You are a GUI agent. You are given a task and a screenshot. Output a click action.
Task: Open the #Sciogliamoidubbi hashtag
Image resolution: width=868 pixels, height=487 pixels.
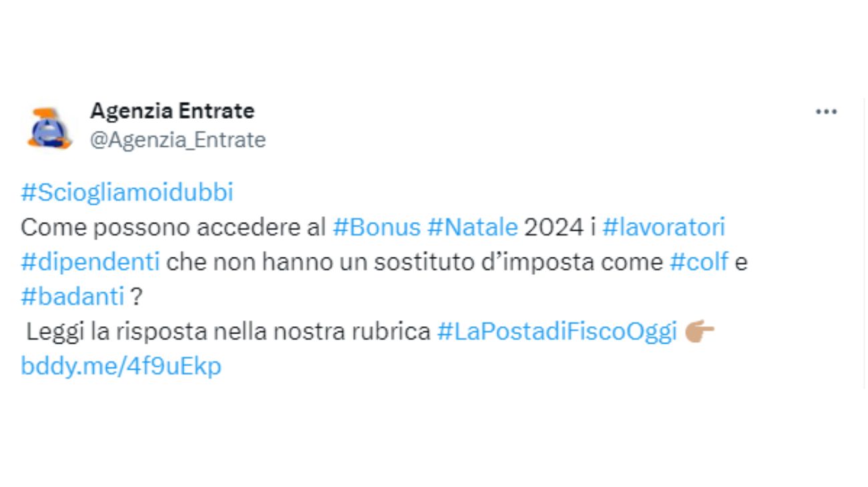click(127, 192)
